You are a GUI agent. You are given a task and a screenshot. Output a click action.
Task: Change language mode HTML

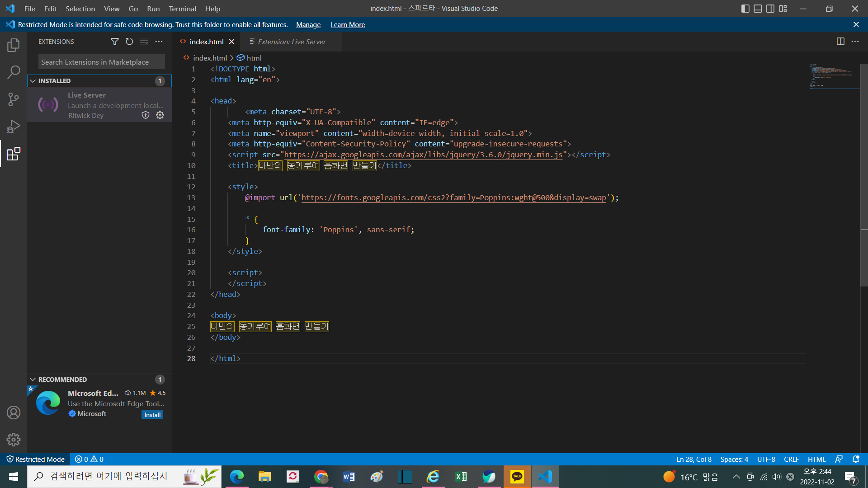click(x=816, y=459)
